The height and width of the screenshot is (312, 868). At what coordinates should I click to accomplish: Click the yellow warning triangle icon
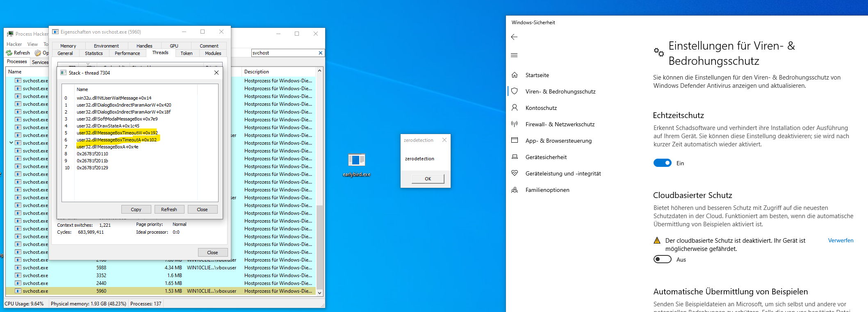coord(657,241)
